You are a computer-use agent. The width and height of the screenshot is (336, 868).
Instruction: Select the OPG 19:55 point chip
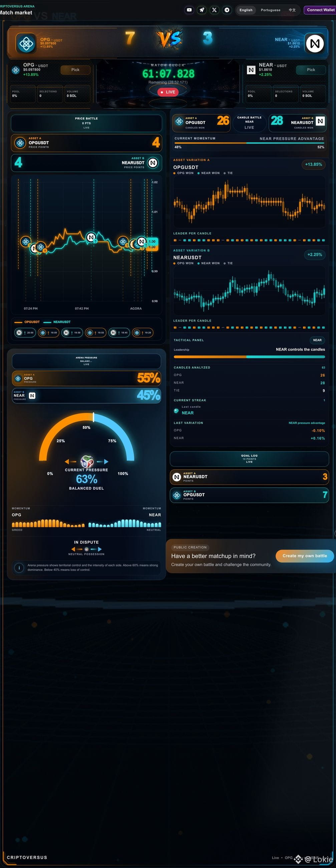click(96, 333)
